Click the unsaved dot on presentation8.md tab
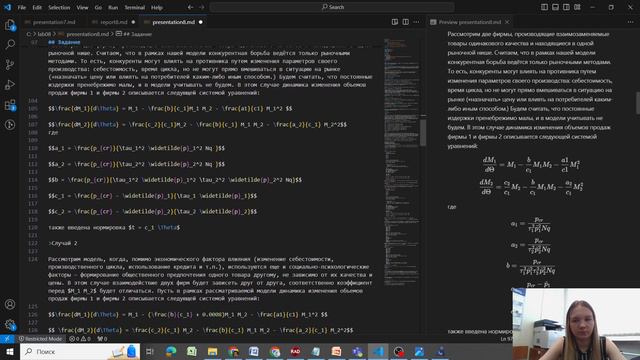The width and height of the screenshot is (640, 360). [200, 22]
